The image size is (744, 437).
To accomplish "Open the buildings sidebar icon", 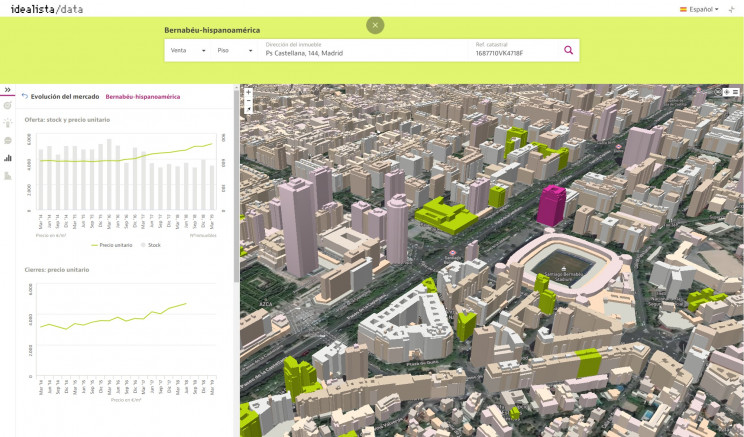I will (x=8, y=176).
